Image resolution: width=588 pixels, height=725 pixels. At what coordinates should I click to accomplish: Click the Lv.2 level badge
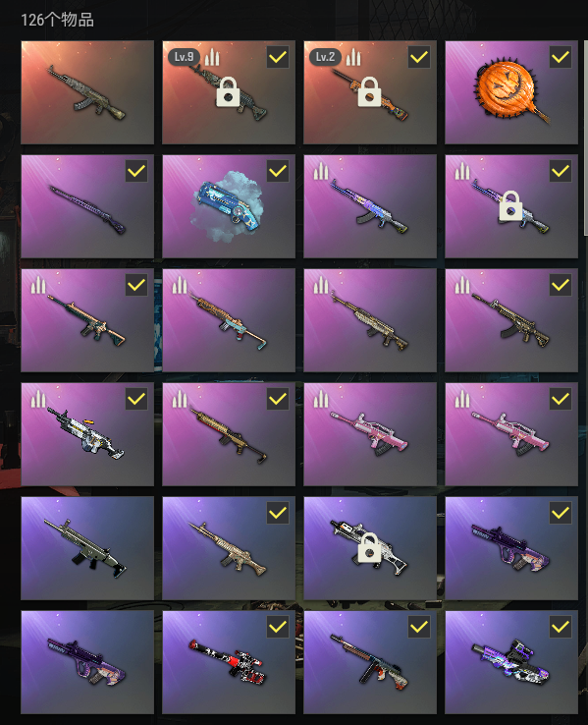325,57
